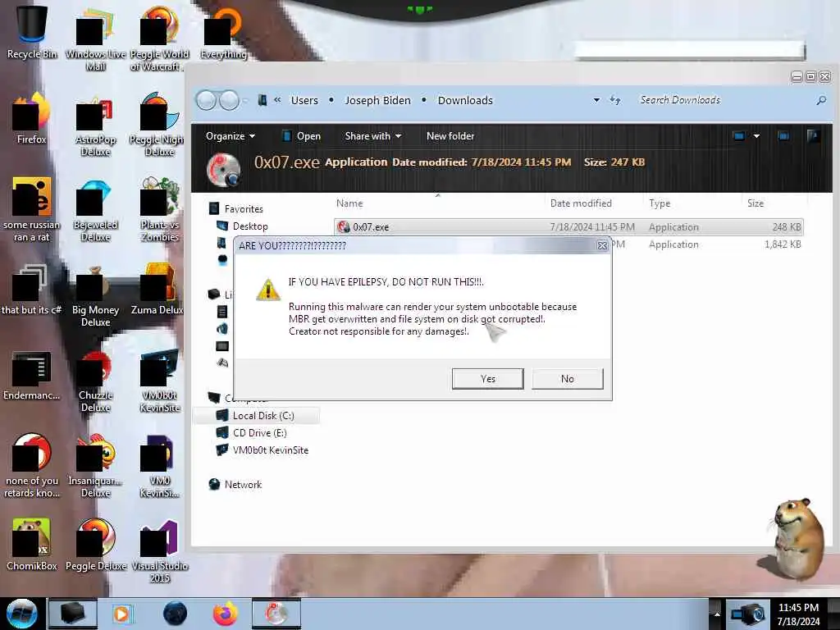
Task: Click the Windows Start orb
Action: pyautogui.click(x=22, y=614)
